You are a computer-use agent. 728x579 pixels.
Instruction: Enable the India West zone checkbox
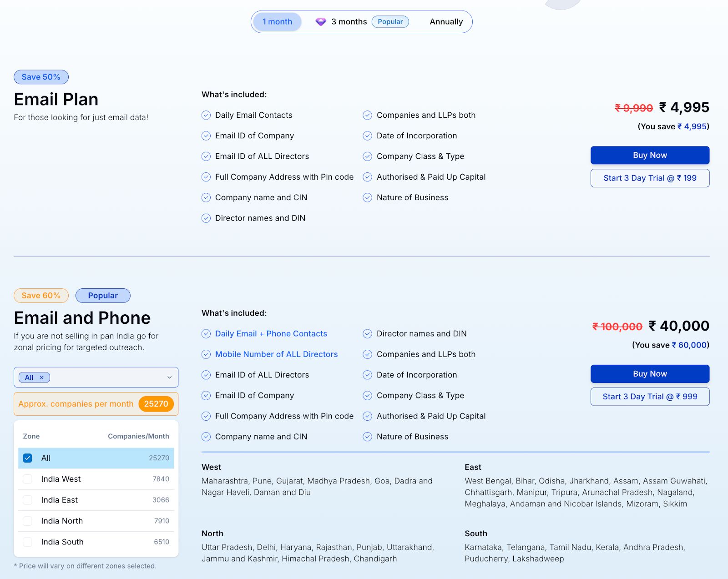28,479
